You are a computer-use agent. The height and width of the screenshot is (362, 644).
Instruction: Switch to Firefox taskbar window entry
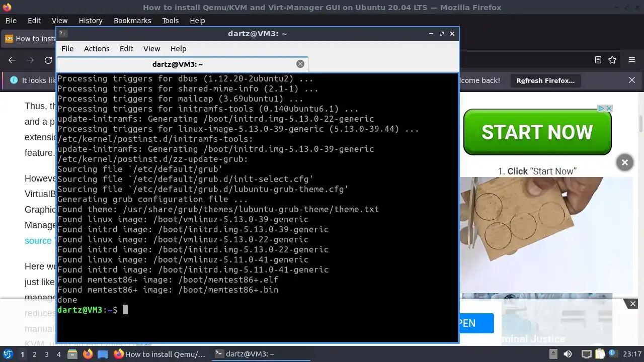(159, 354)
